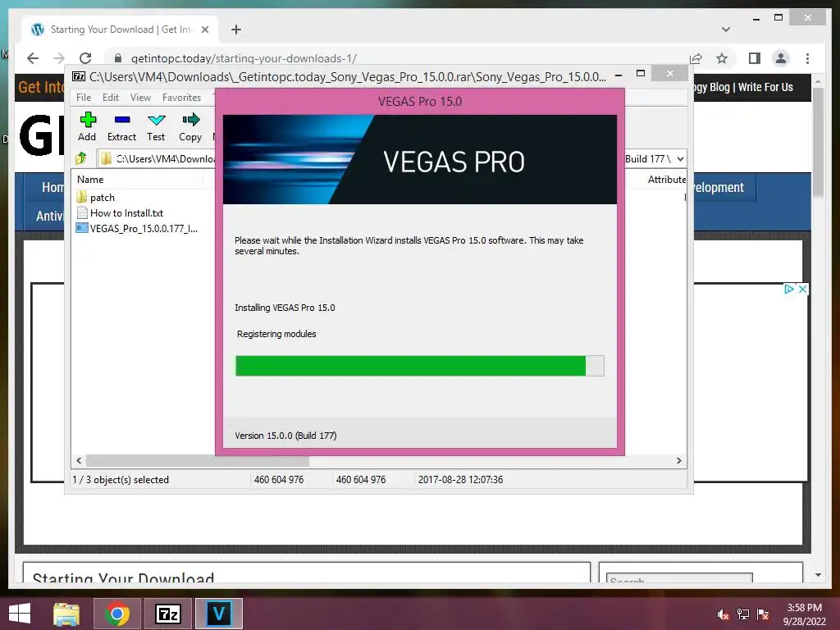Open the Favorites menu in 7-Zip

pyautogui.click(x=181, y=98)
